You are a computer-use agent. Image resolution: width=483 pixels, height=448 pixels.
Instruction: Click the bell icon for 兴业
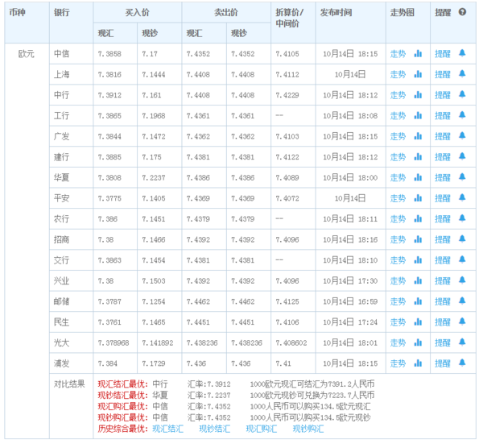tap(462, 280)
